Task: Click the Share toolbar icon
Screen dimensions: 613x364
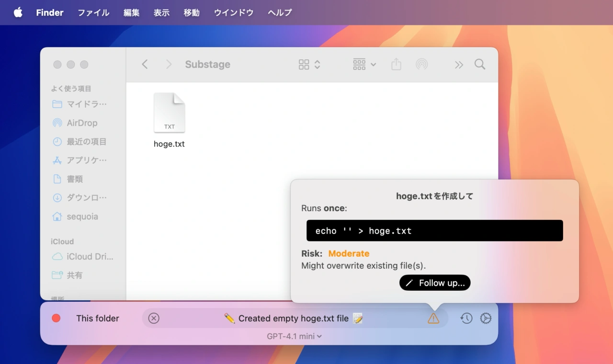Action: [x=396, y=64]
